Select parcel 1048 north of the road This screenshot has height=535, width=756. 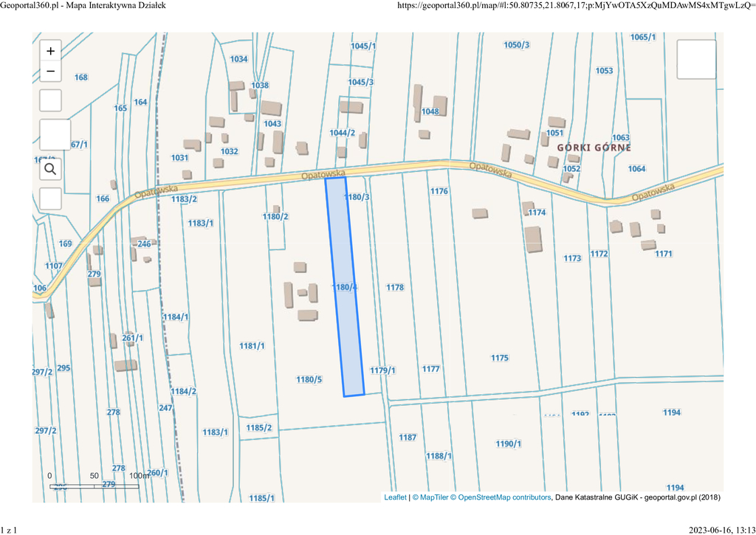pos(430,112)
